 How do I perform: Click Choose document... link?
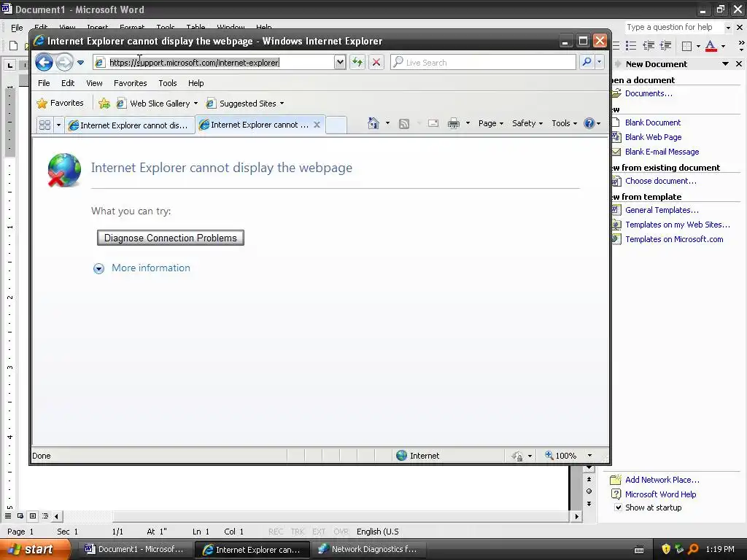point(660,181)
